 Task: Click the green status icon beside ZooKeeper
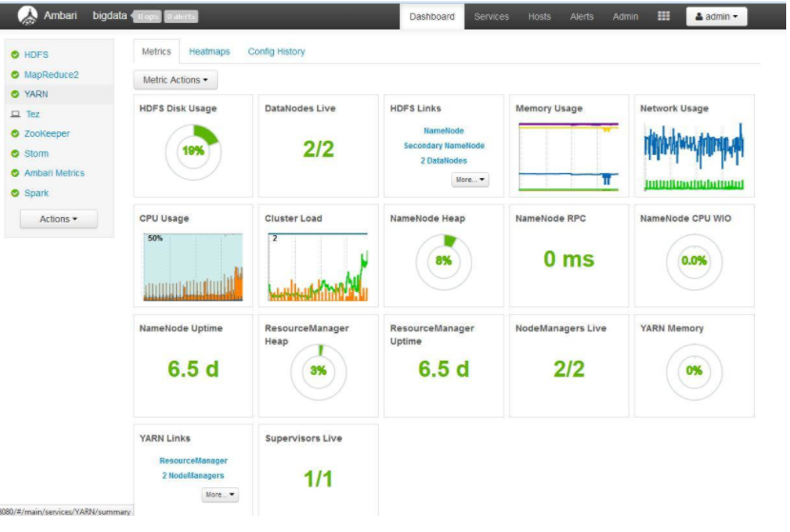(x=15, y=133)
